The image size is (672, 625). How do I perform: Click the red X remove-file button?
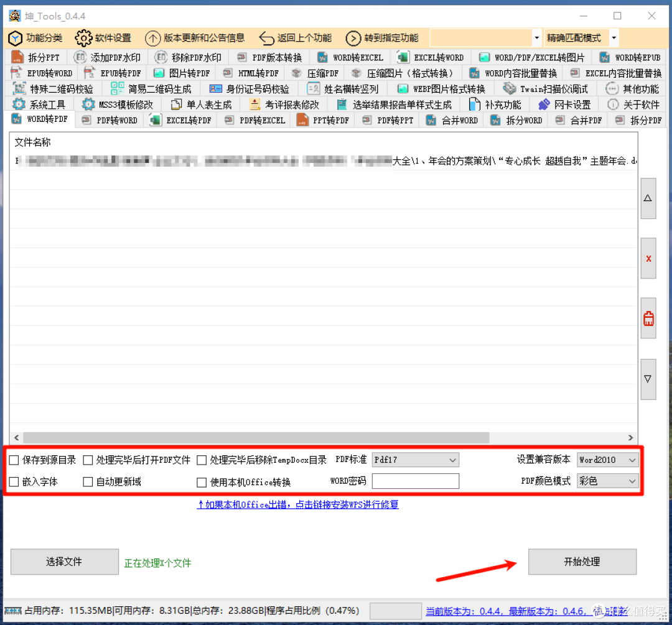point(648,258)
